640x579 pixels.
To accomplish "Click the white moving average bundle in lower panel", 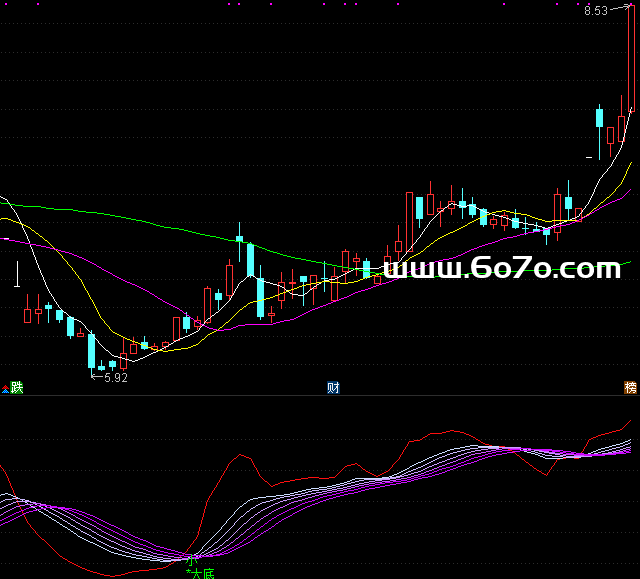I will tap(300, 492).
